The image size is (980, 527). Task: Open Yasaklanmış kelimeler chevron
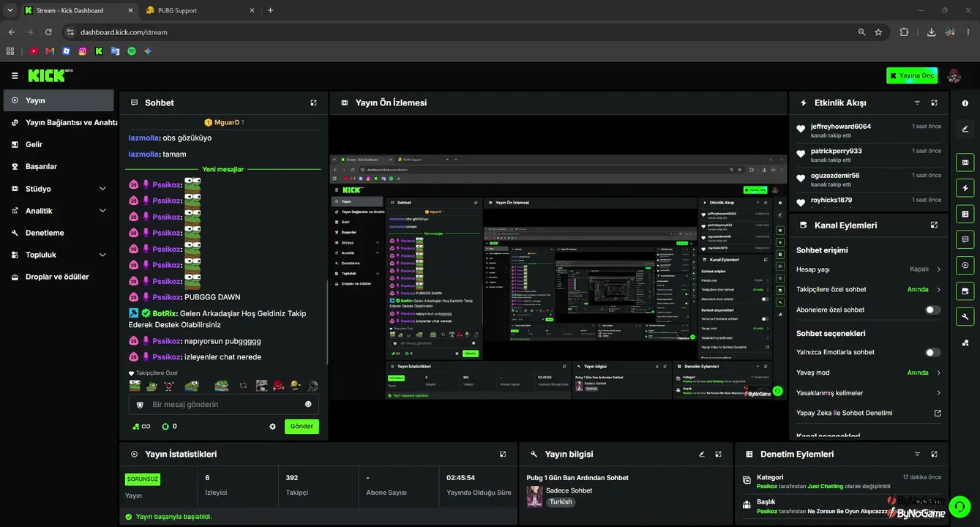pyautogui.click(x=938, y=393)
